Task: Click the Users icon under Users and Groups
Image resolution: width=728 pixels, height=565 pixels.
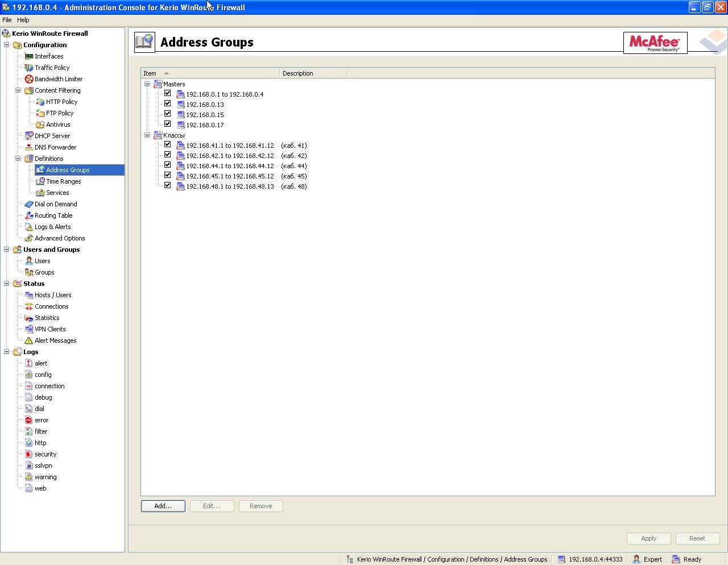Action: tap(28, 261)
